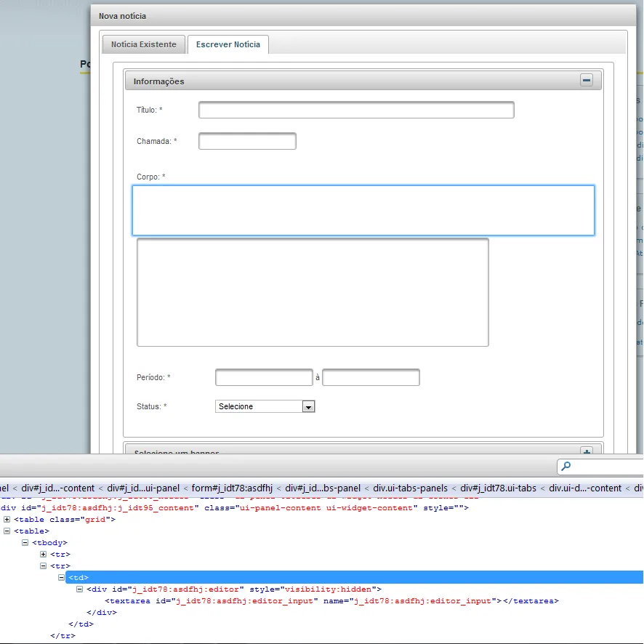Click the Período start date field
The image size is (644, 644).
(x=264, y=377)
